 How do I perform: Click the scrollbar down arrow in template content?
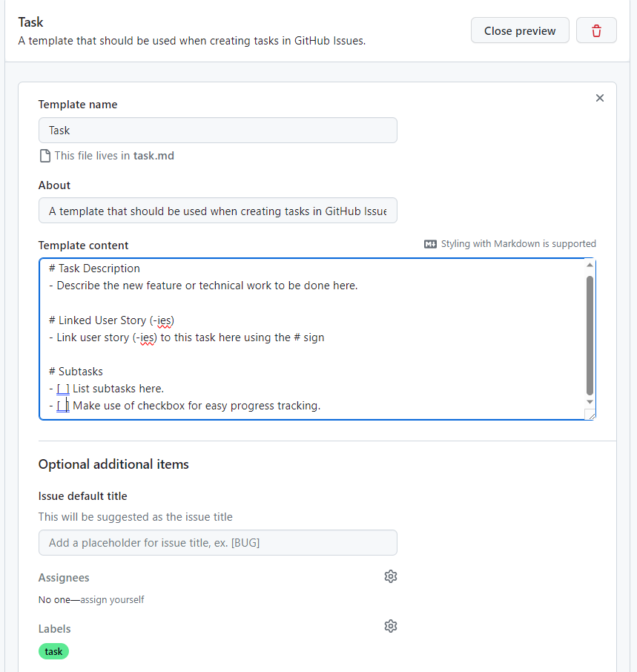(590, 402)
